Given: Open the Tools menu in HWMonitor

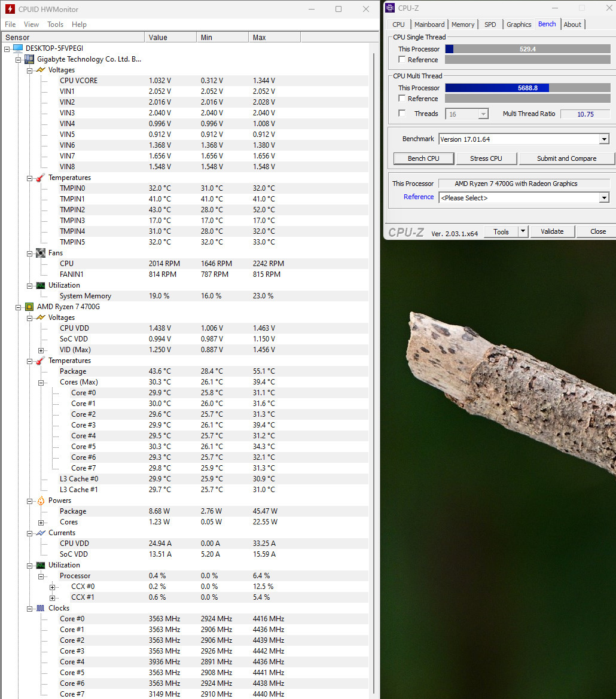Looking at the screenshot, I should [x=55, y=25].
